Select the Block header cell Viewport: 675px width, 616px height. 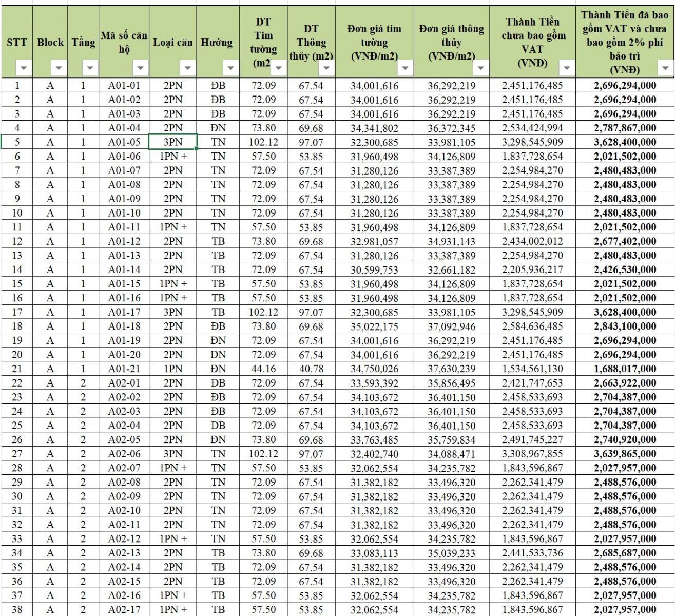click(x=50, y=42)
